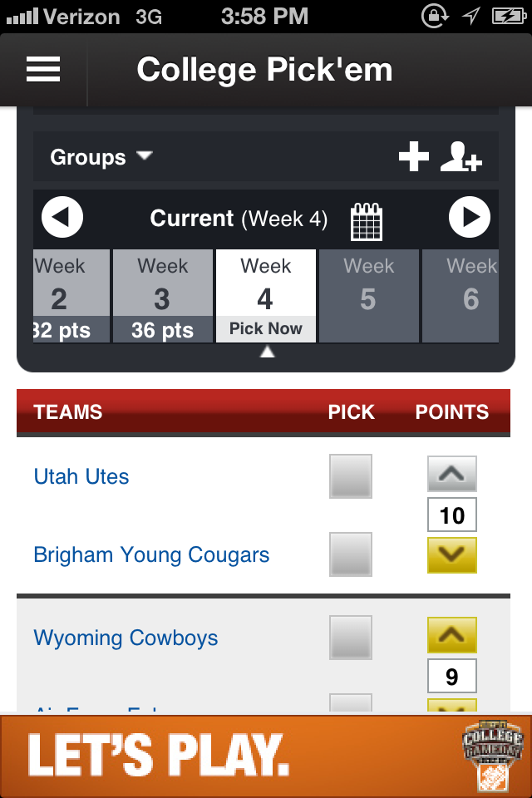Viewport: 532px width, 798px height.
Task: Increase points for Utah vs BYU game
Action: pos(451,475)
